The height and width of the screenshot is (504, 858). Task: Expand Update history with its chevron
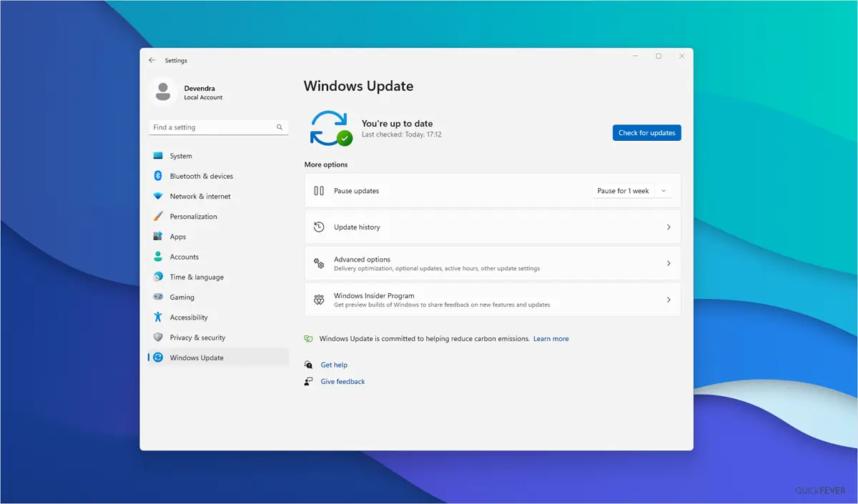pos(669,227)
